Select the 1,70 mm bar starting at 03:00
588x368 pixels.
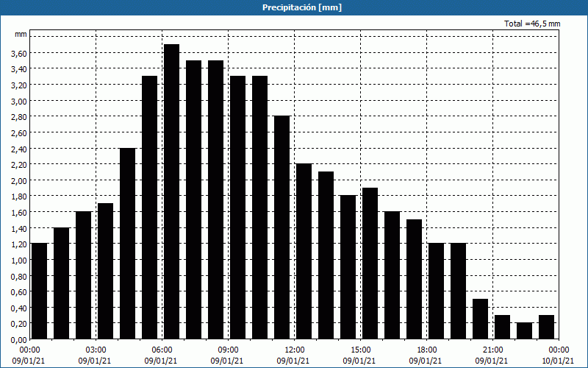tap(106, 272)
